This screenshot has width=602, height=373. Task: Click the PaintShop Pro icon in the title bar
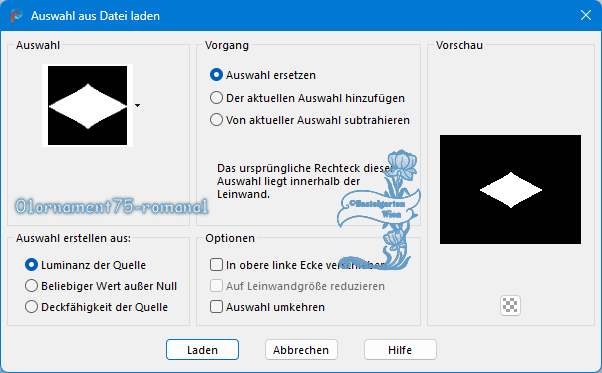pyautogui.click(x=17, y=16)
